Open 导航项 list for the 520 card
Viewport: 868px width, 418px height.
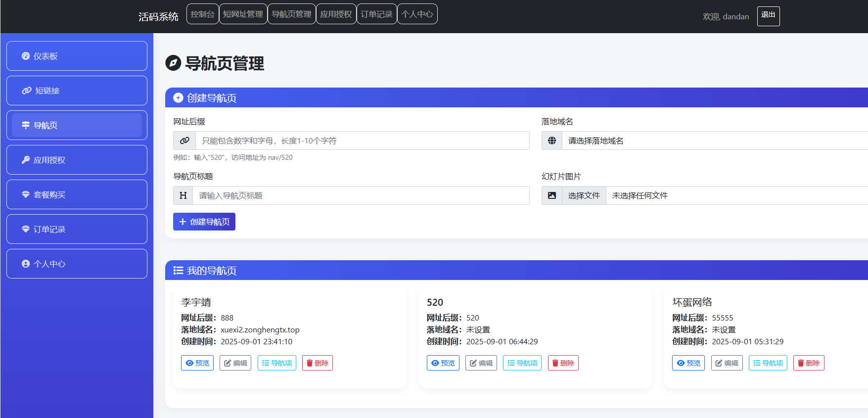[522, 363]
